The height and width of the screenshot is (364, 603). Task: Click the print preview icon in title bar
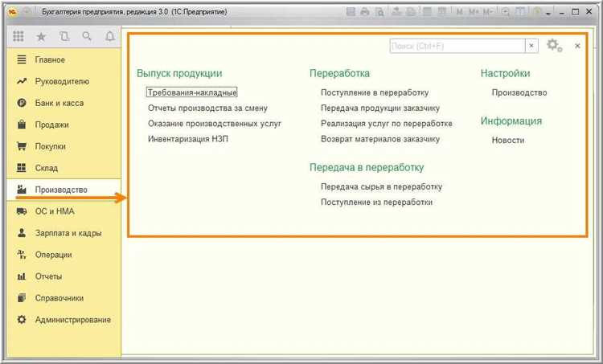click(379, 12)
